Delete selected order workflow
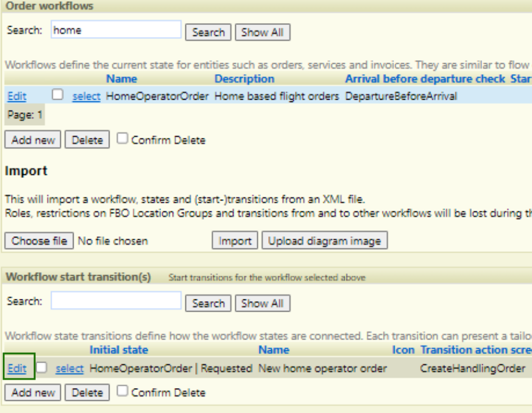532x413 pixels. 87,140
